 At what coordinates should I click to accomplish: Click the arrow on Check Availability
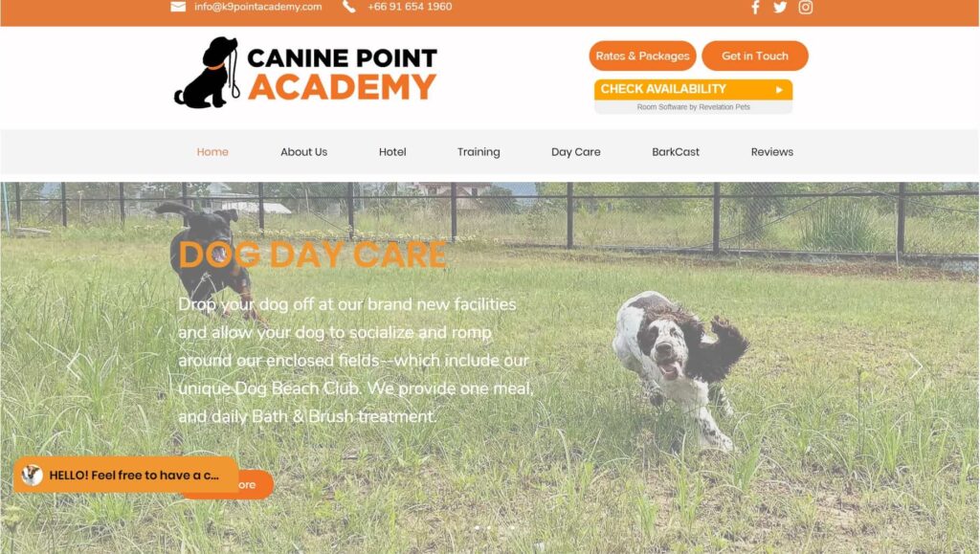point(779,90)
